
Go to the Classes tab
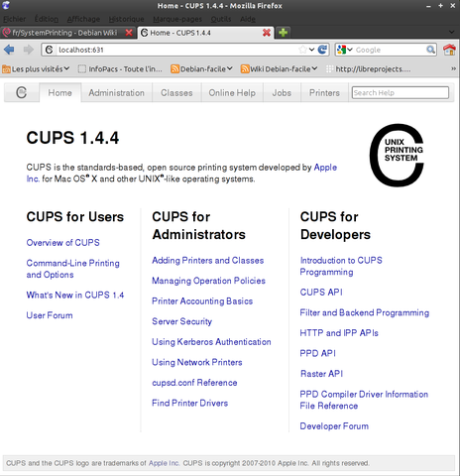coord(176,93)
